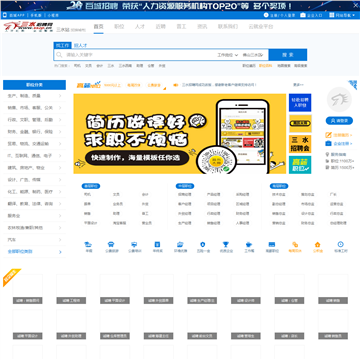Click the grey user avatar image
Viewport: 360px width, 360px height.
(x=339, y=99)
